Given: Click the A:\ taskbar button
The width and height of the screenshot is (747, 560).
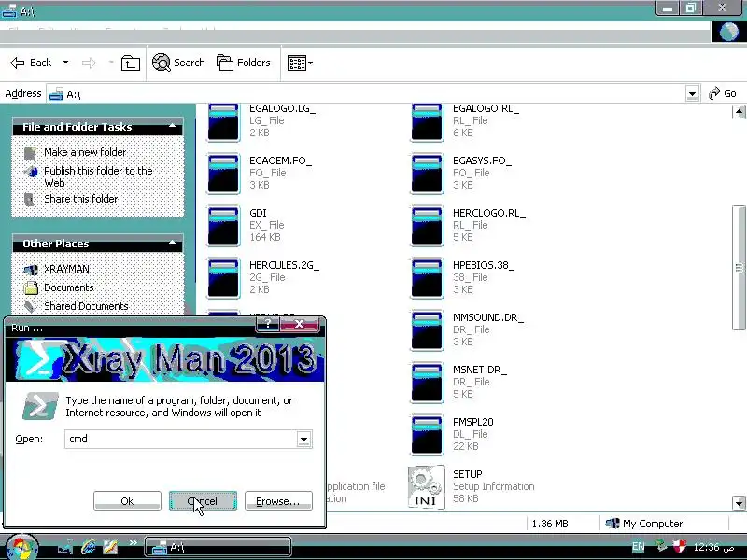Looking at the screenshot, I should tap(218, 547).
